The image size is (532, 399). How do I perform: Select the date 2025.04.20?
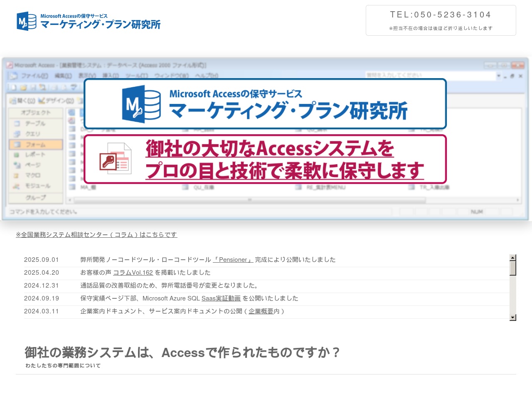point(42,273)
